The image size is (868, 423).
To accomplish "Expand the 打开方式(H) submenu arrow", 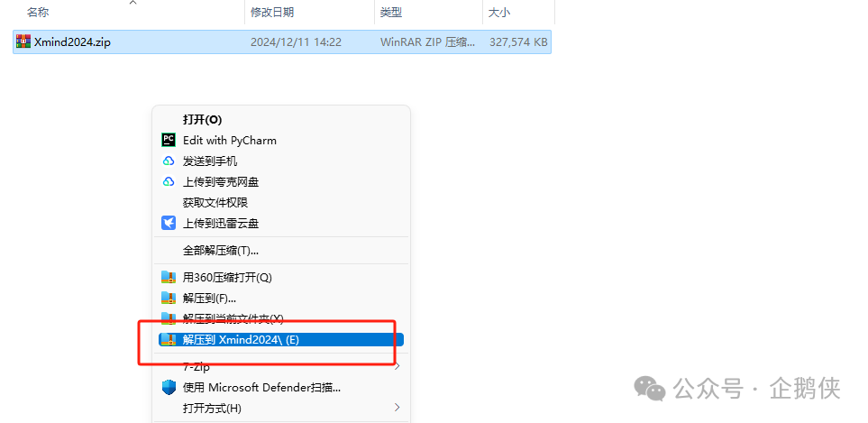I will tap(397, 408).
